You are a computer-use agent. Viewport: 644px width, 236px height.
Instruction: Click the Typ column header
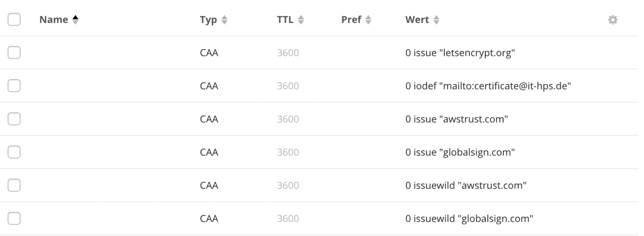[209, 20]
